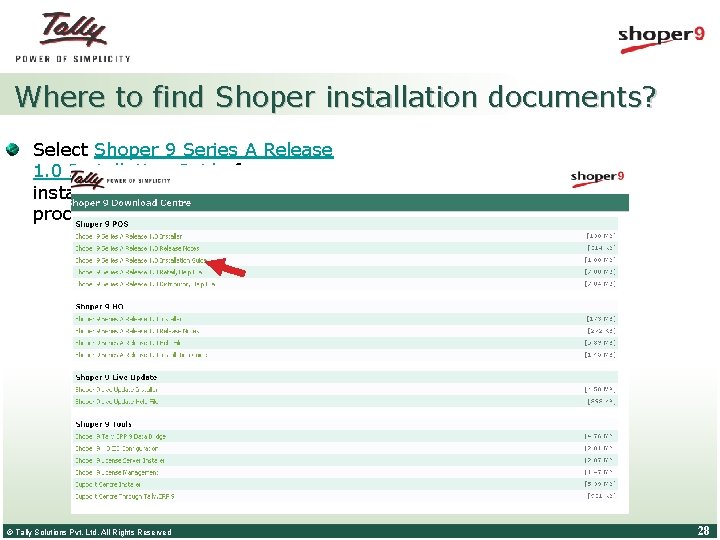Open Shoper 9 License Server Installer link
Viewport: 720px width, 540px height.
pyautogui.click(x=120, y=461)
